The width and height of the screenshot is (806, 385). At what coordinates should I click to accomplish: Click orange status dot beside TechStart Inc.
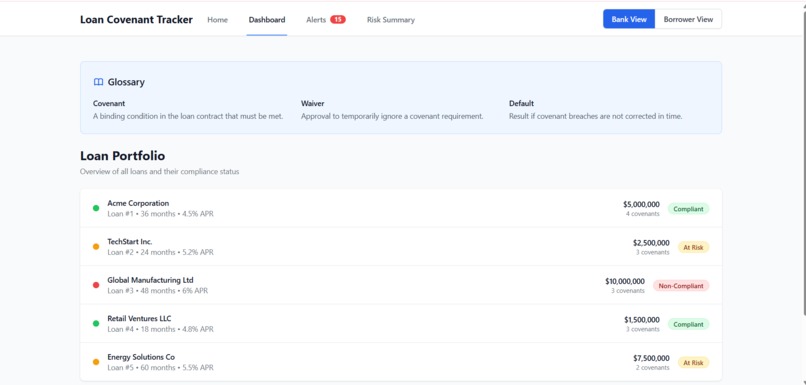coord(96,247)
